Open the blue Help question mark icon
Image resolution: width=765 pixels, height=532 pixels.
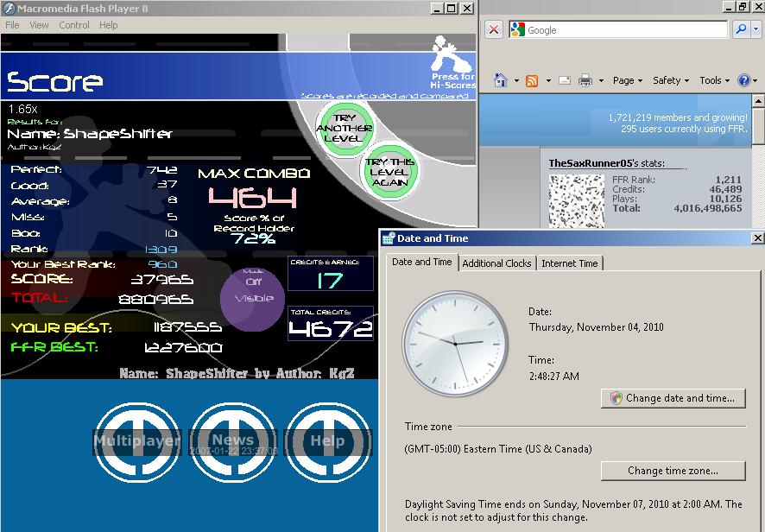click(743, 80)
